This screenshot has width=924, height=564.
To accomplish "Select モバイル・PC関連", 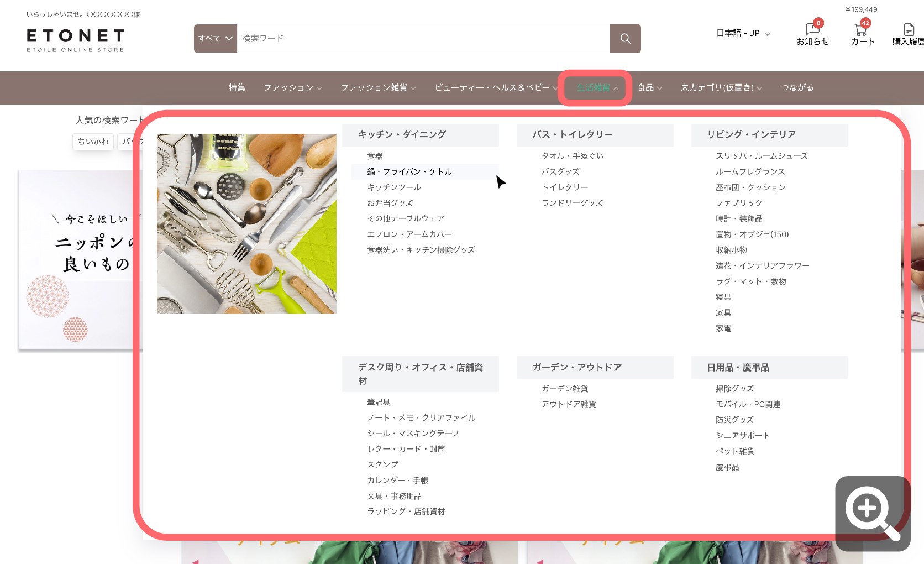I will coord(748,404).
